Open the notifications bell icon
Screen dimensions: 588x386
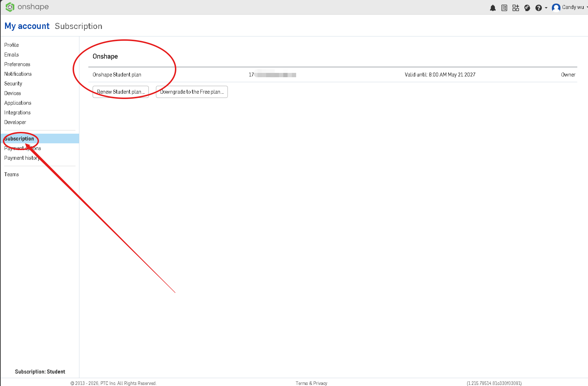pyautogui.click(x=493, y=8)
